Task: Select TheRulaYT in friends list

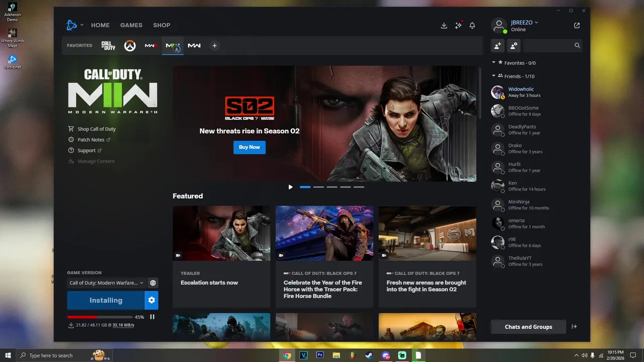Action: point(536,261)
